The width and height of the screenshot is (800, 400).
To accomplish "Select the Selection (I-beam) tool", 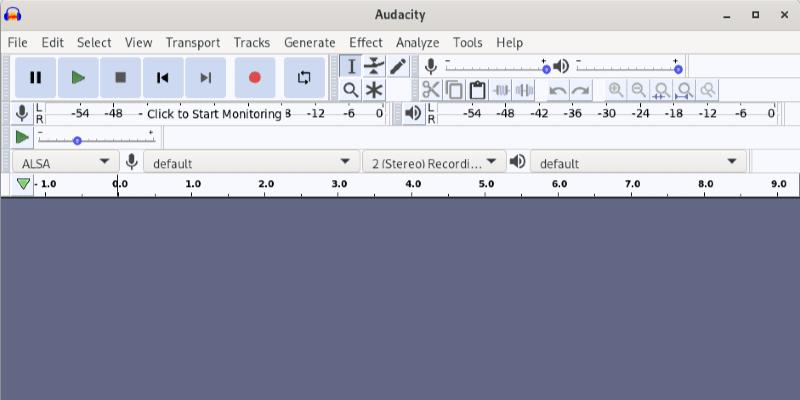I will (x=351, y=66).
